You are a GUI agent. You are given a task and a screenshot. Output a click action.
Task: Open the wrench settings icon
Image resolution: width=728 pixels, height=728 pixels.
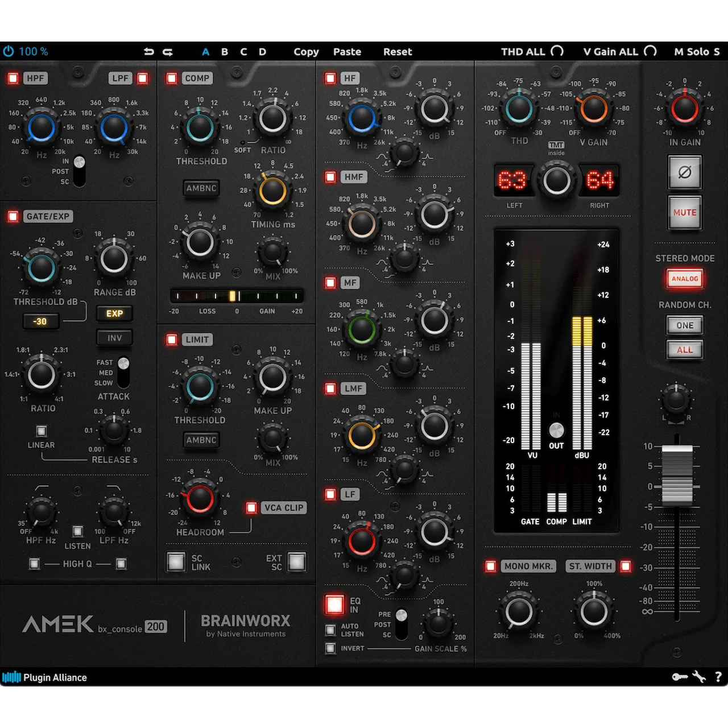pos(699,677)
